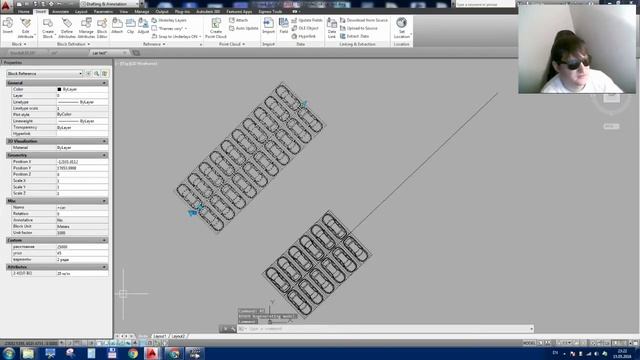The width and height of the screenshot is (640, 360).
Task: Click the Insert block tool
Action: pos(8,26)
